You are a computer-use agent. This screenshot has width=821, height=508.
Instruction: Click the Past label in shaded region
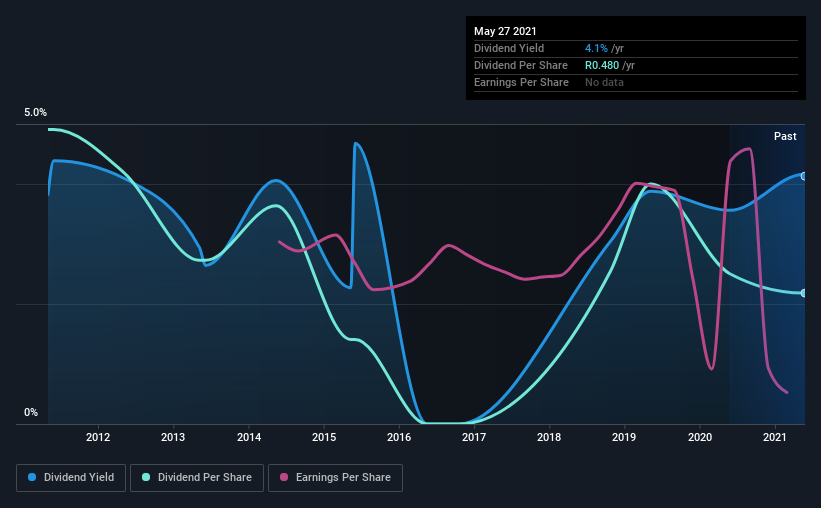tap(785, 136)
